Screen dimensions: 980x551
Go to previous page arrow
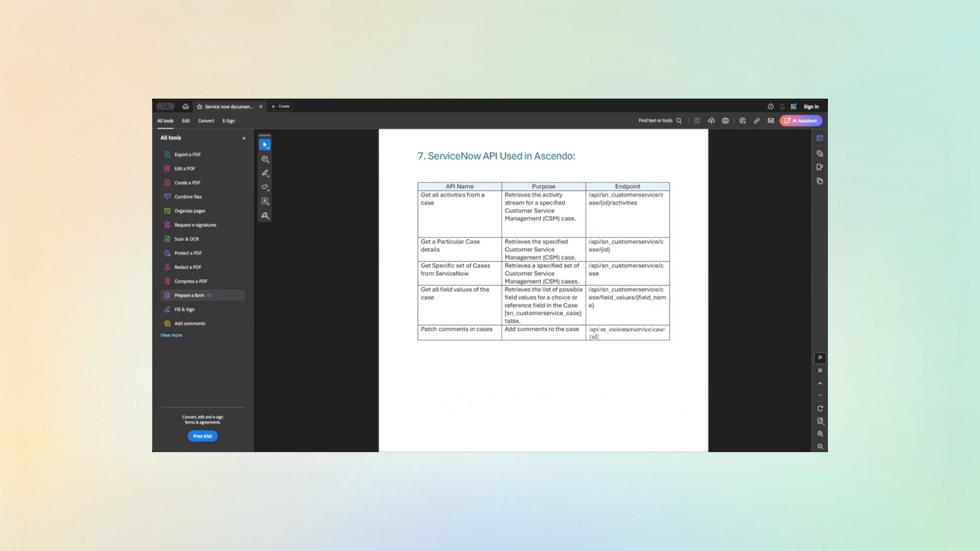coord(820,383)
